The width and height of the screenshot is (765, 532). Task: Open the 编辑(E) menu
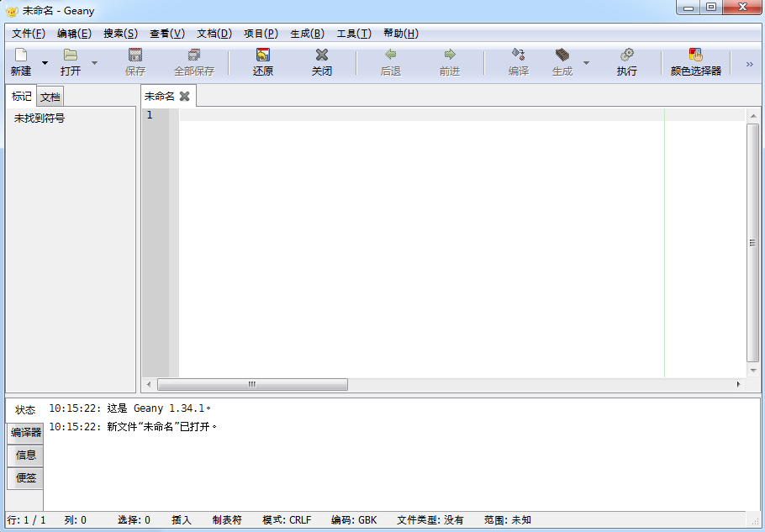click(x=74, y=34)
